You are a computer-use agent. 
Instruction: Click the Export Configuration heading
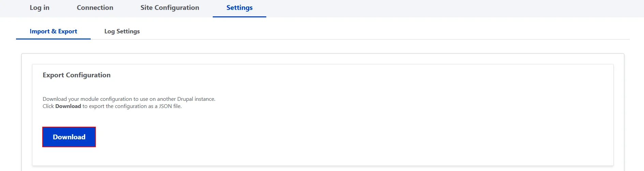pos(76,75)
